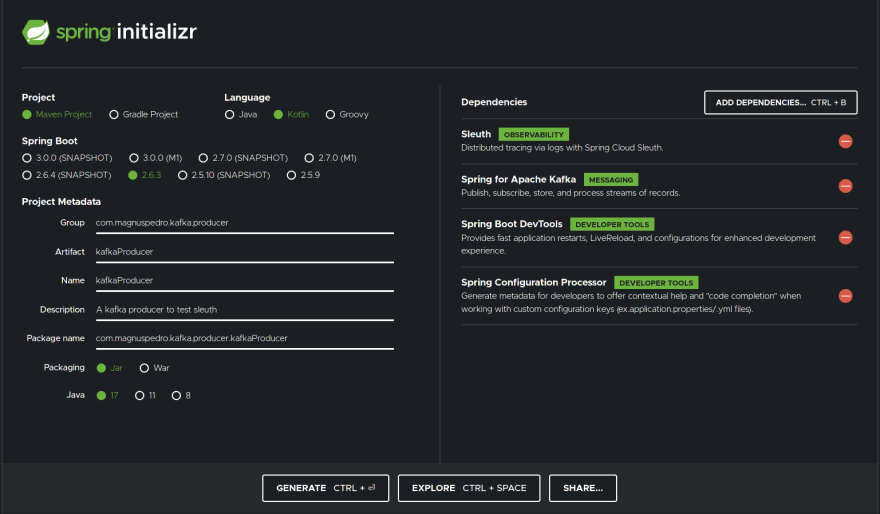The image size is (880, 514).
Task: Select Spring Boot 2.7.0 (M1)
Action: (330, 158)
